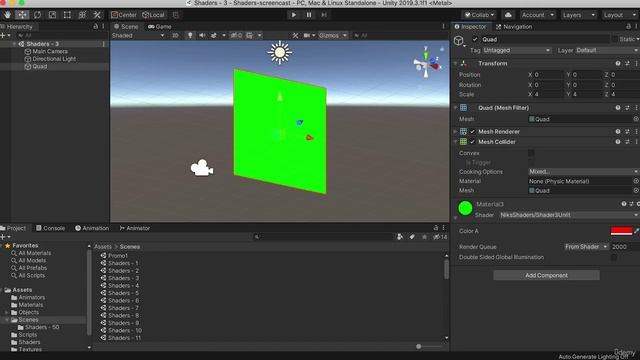
Task: Open the Gizmos dropdown
Action: click(x=333, y=36)
